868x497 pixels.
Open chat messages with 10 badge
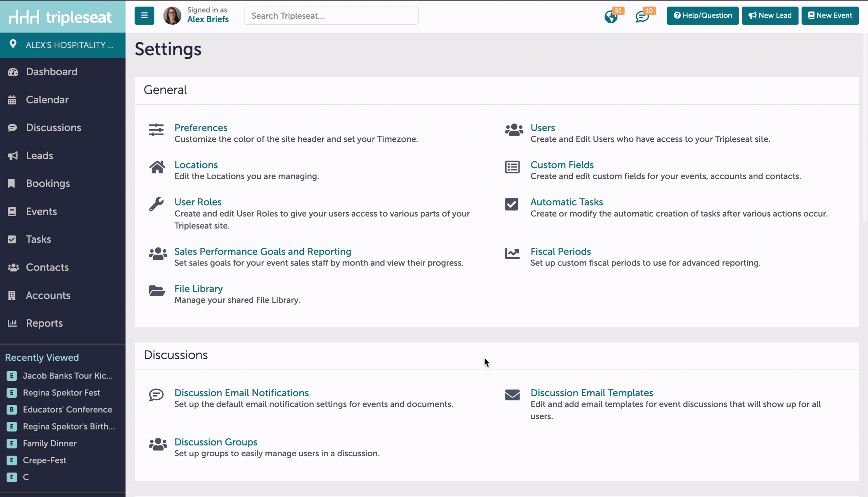tap(642, 16)
